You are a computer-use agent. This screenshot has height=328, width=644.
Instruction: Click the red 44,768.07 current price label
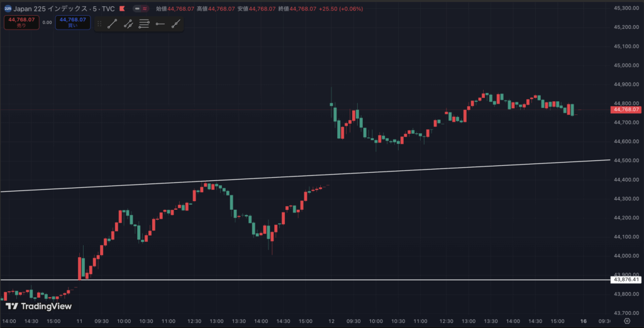pyautogui.click(x=625, y=109)
